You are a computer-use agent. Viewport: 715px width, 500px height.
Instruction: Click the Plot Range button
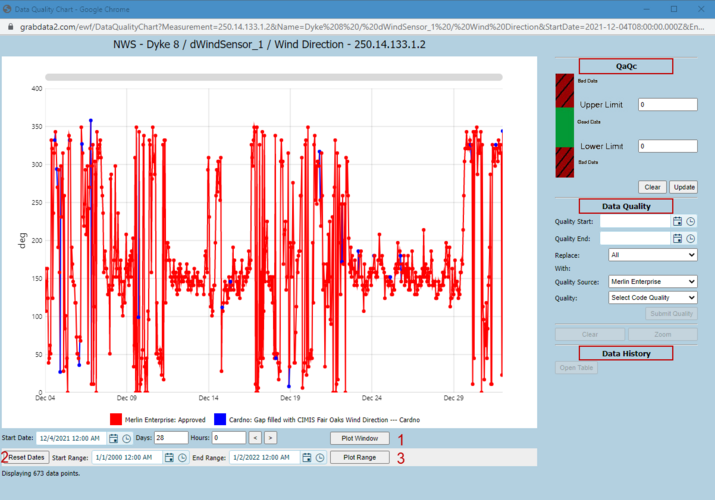360,458
